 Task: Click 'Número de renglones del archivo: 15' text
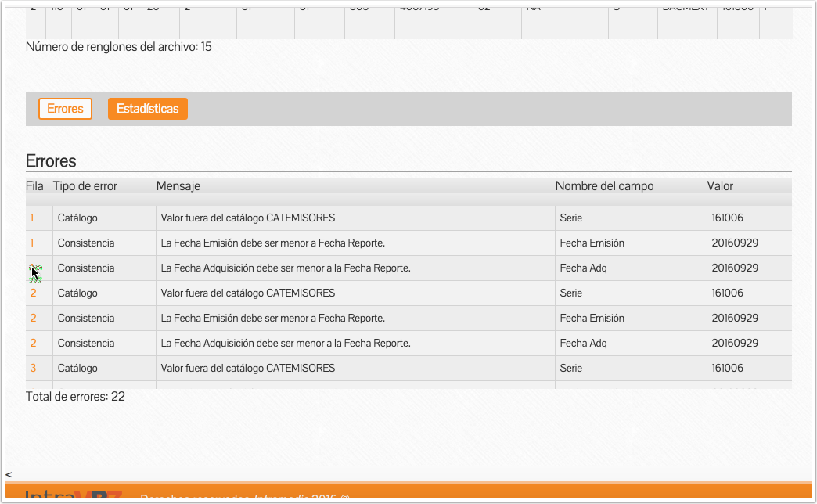click(119, 47)
